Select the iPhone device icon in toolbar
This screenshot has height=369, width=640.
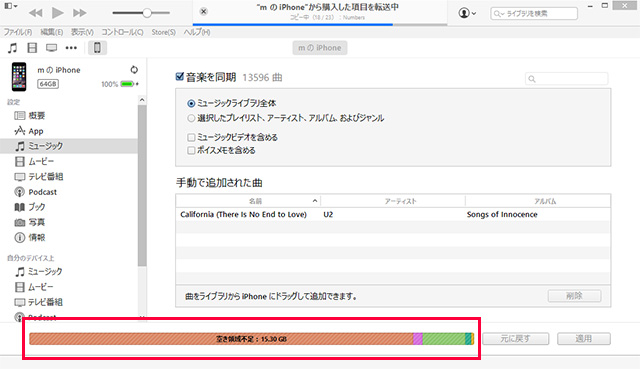97,48
